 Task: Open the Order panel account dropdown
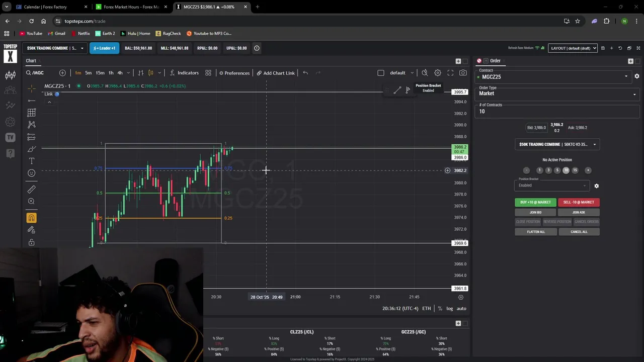[x=557, y=144]
